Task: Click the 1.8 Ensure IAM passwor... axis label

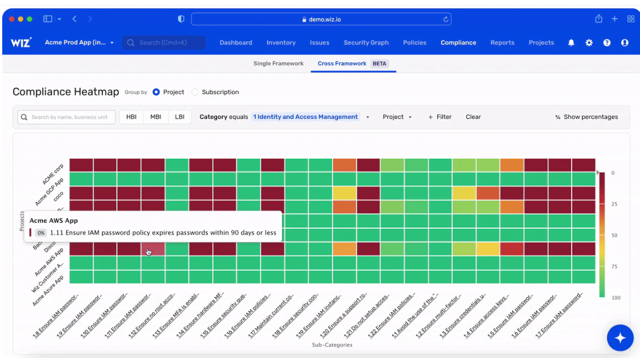Action: (56, 316)
